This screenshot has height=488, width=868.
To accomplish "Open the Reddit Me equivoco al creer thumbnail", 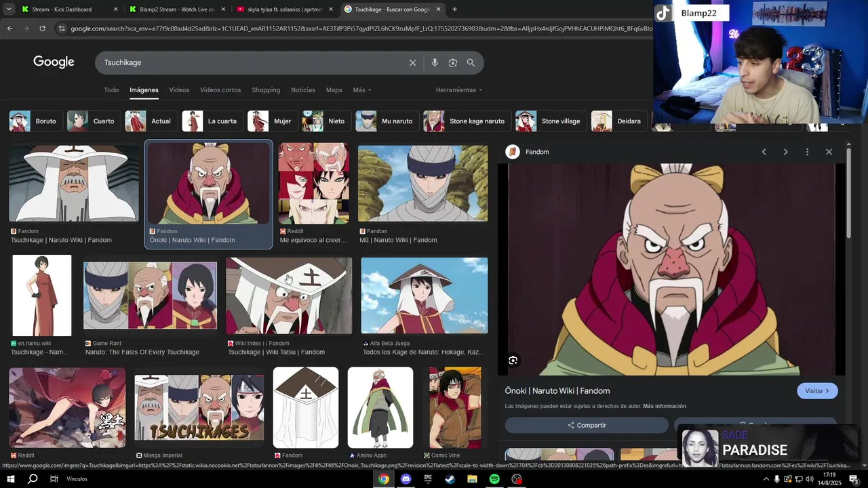I will [x=313, y=183].
